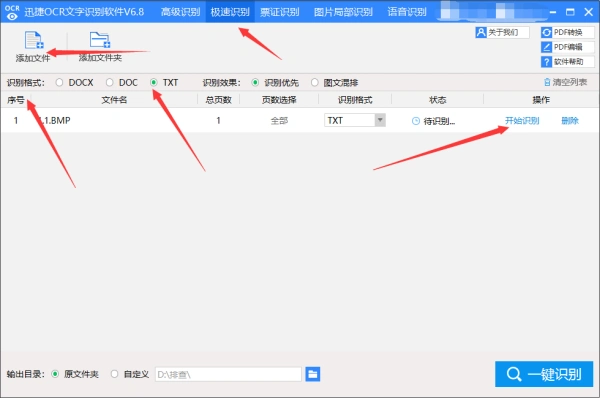Screen dimensions: 600x398
Task: Switch to 高级识别 tab
Action: [x=180, y=12]
